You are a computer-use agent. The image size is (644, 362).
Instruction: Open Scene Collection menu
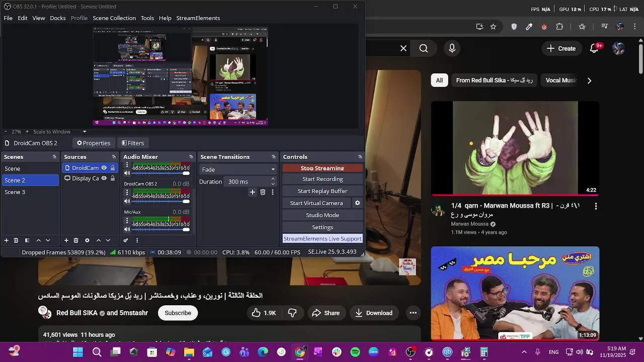click(x=114, y=18)
